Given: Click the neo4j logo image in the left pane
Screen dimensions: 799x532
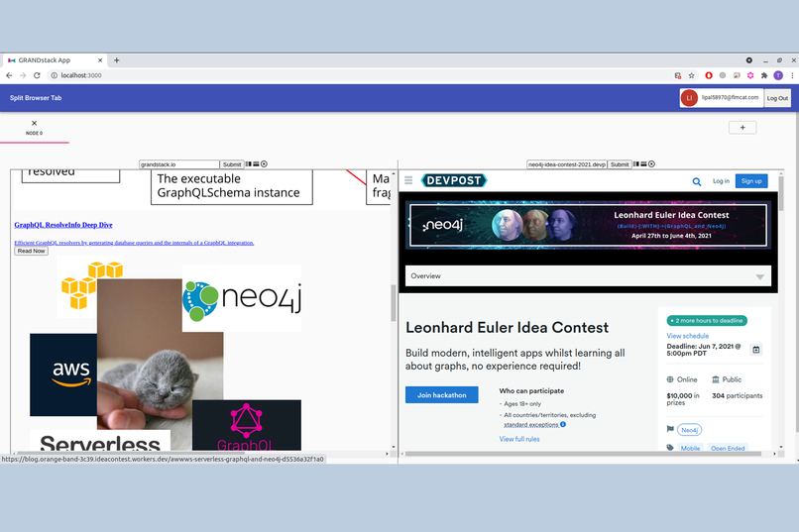Looking at the screenshot, I should point(242,298).
